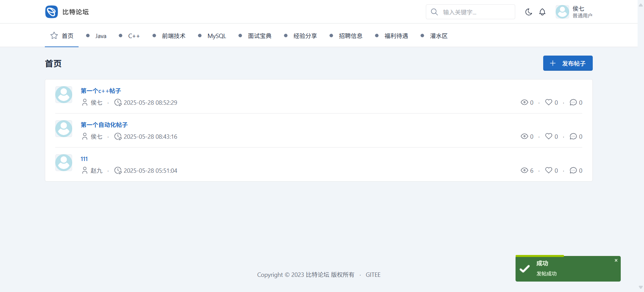
Task: Click the 比特论坛 logo icon
Action: click(52, 12)
